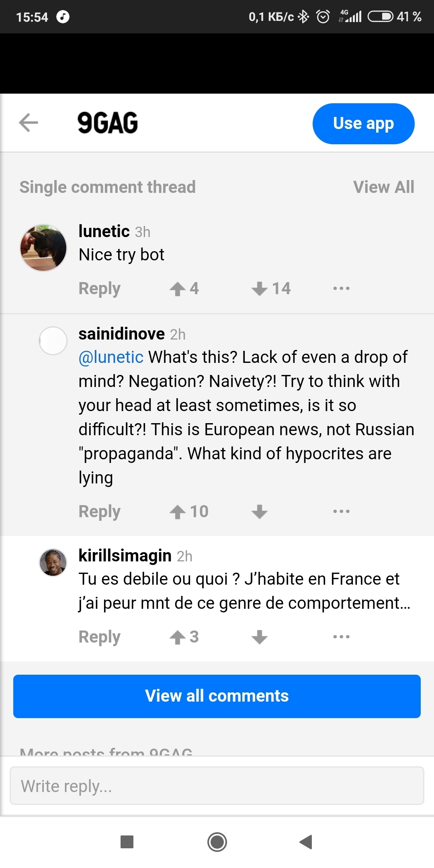Viewport: 434px width, 868px height.
Task: Open three-dot menu on sainidinove's reply
Action: pyautogui.click(x=341, y=512)
